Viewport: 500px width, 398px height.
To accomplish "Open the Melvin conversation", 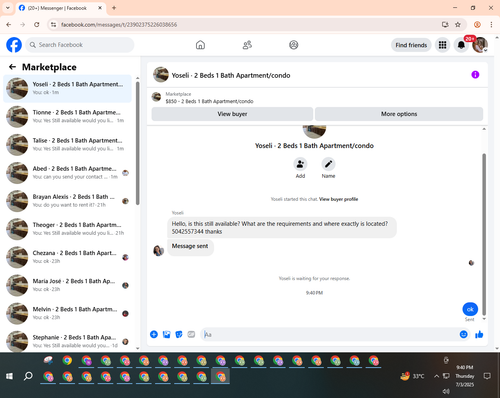I will click(x=67, y=313).
